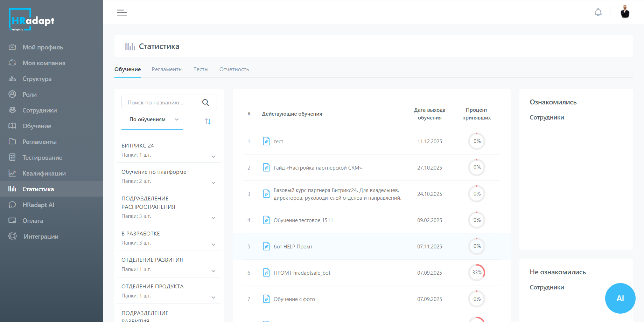Image resolution: width=644 pixels, height=322 pixels.
Task: Open the user profile avatar
Action: coord(625,12)
